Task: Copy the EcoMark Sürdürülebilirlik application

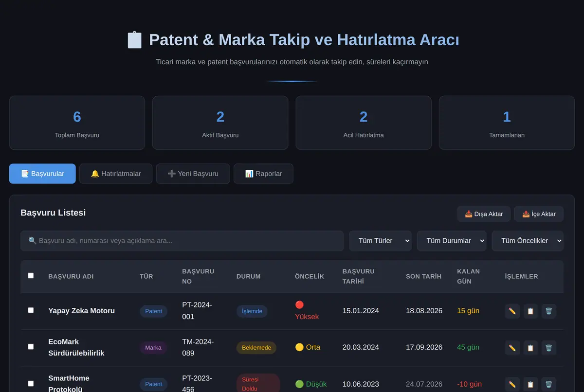Action: [x=530, y=348]
